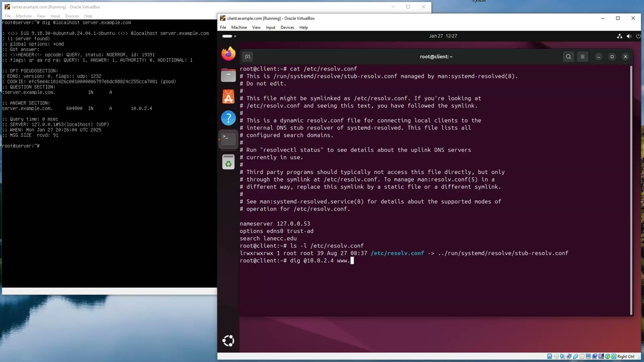Image resolution: width=644 pixels, height=362 pixels.
Task: Click the recording indicator in VirtualBox status bar
Action: pos(595,356)
